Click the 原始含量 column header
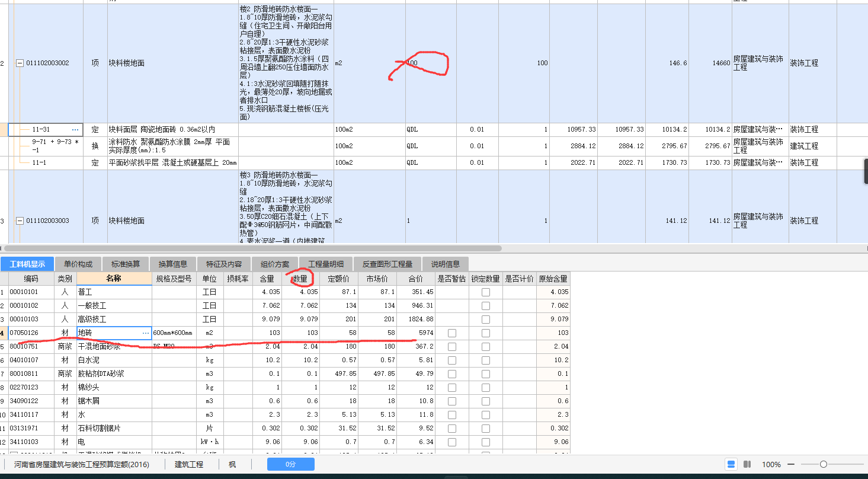This screenshot has height=479, width=868. tap(553, 278)
